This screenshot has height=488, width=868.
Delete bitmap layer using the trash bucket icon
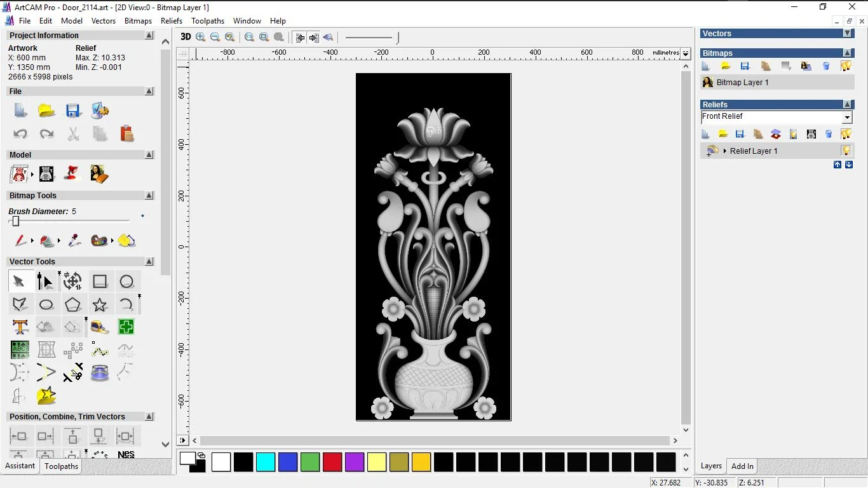click(826, 66)
